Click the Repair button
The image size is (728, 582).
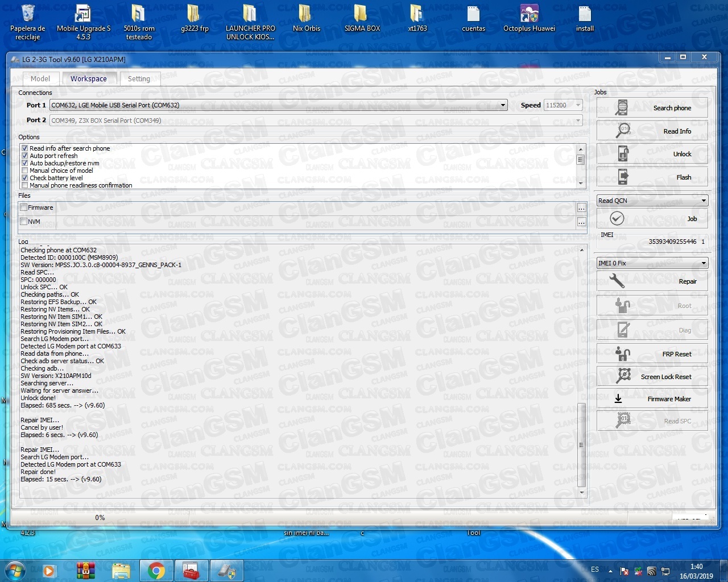[x=652, y=281]
